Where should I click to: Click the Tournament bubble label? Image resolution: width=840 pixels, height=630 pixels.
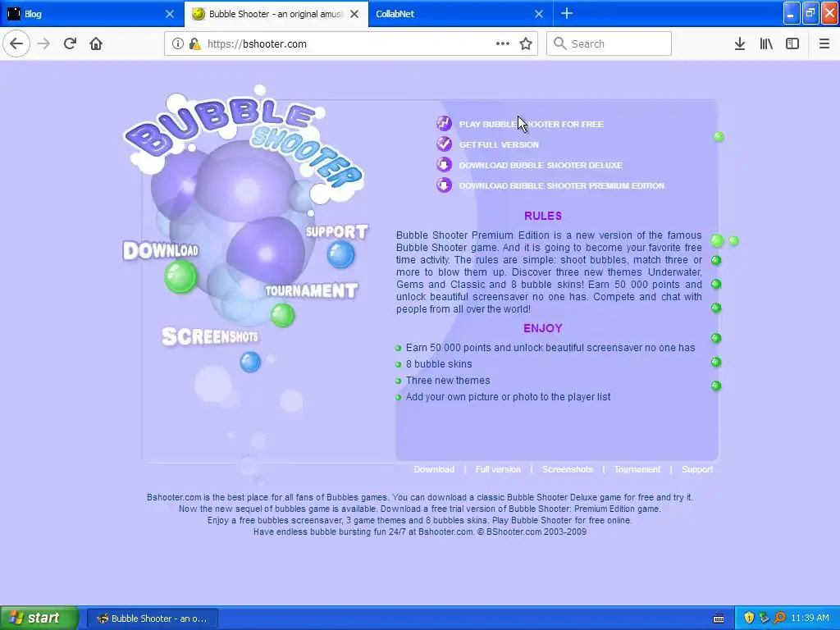tap(311, 290)
